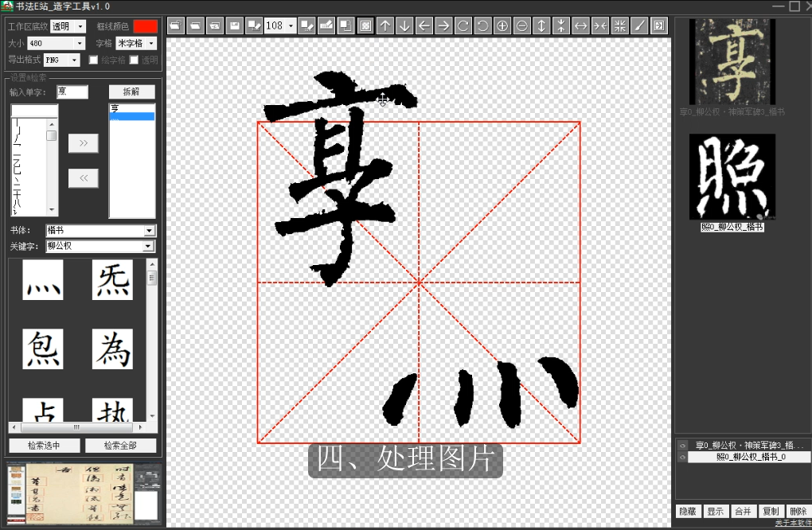Move layer right with right-arrow icon

(x=443, y=26)
